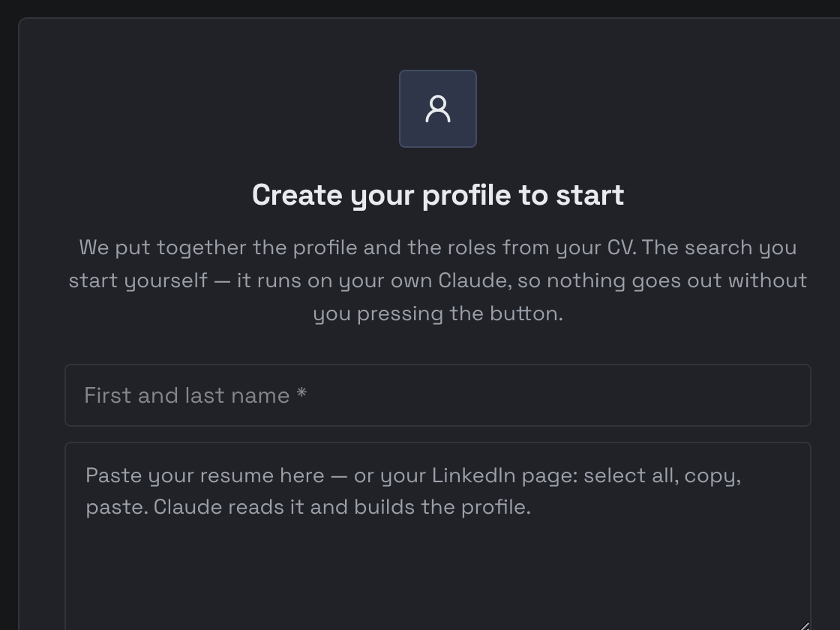Click 'start yourself' in the description

pos(138,280)
